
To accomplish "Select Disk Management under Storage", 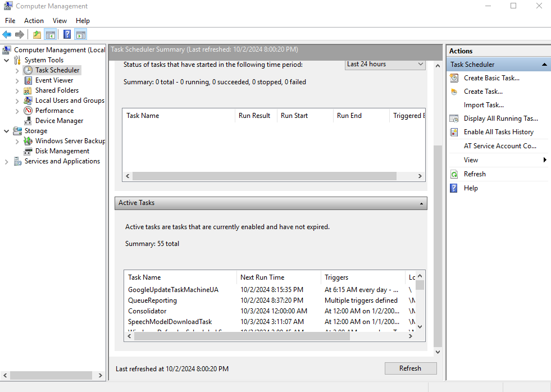I will pos(62,151).
